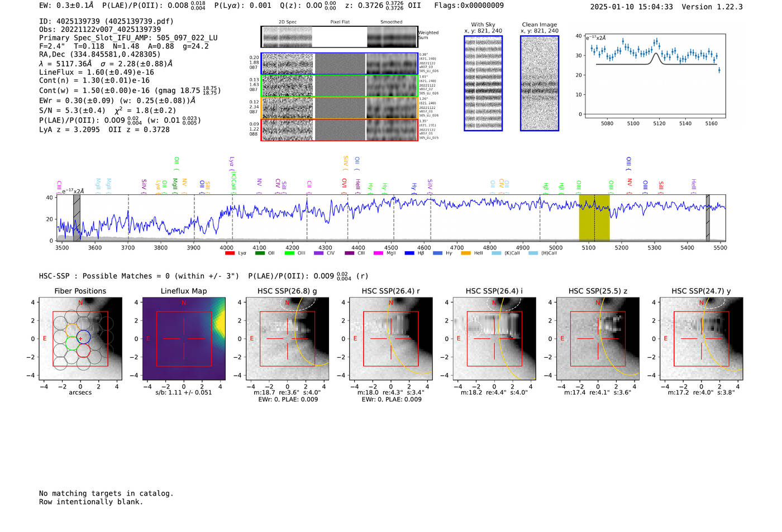
Task: Click the lime OIII legend swatch
Action: point(289,253)
